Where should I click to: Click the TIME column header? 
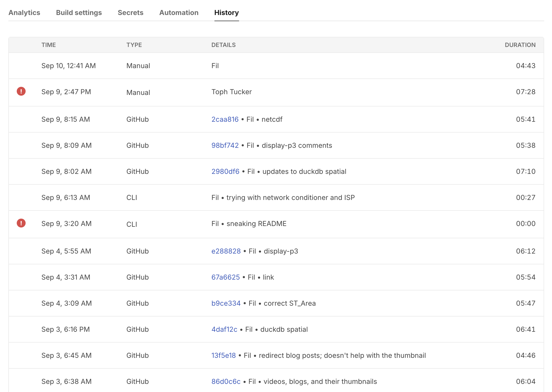(x=49, y=45)
